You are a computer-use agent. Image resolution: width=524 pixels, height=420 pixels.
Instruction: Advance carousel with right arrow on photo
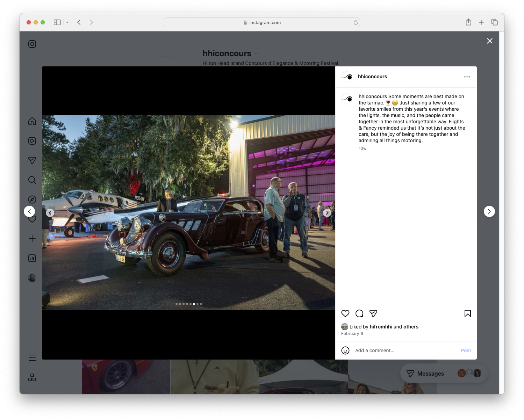[x=327, y=212]
